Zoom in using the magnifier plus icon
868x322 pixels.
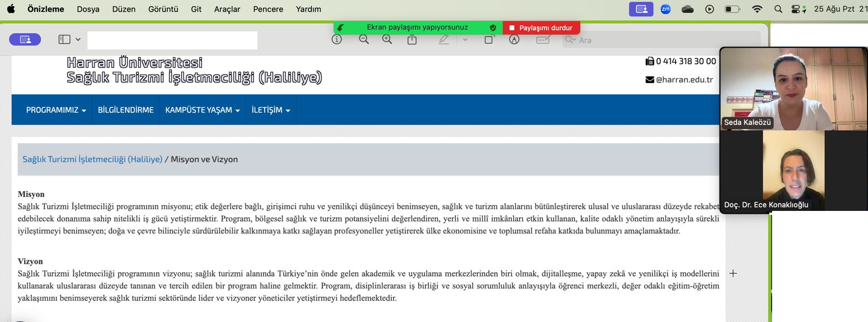[x=387, y=40]
